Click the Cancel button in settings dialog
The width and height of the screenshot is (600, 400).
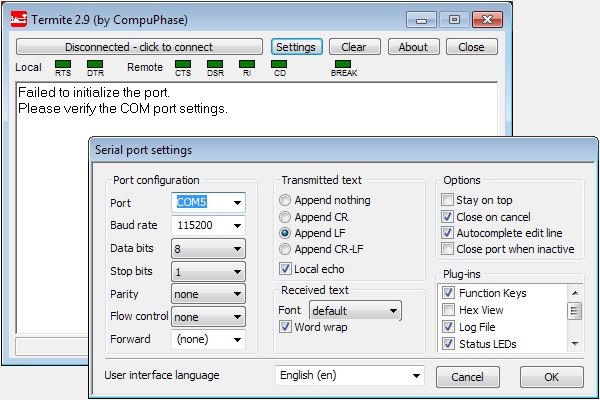pos(468,377)
